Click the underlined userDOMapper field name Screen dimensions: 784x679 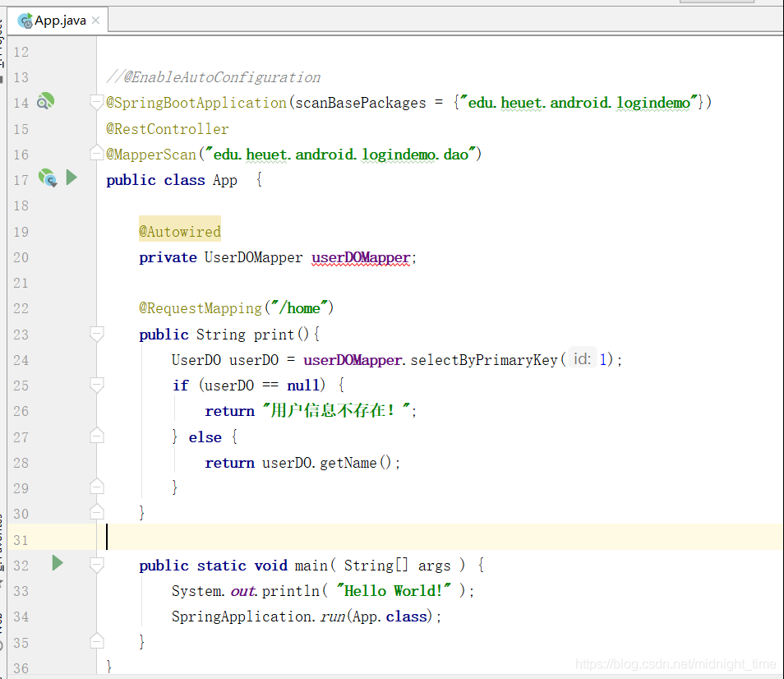361,257
